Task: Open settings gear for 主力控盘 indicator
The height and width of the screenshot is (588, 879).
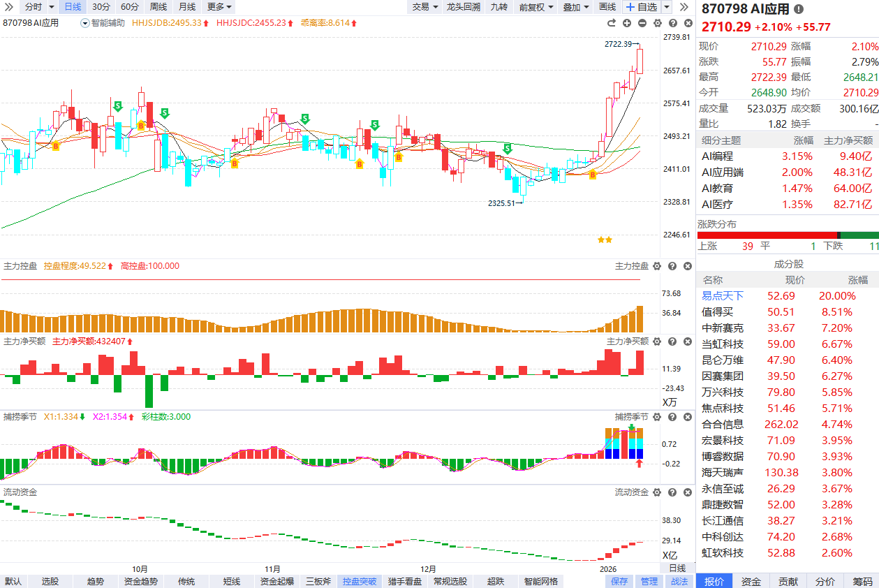Action: 656,266
